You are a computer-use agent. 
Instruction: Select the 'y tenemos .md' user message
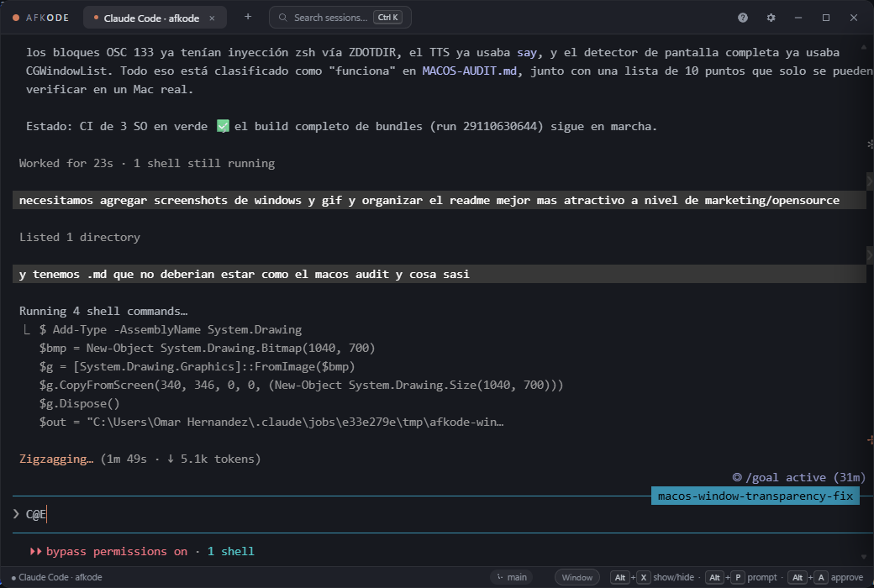[x=440, y=274]
